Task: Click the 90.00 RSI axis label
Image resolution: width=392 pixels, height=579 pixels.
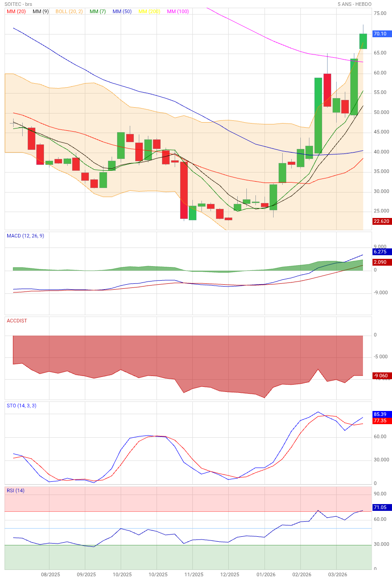Action: click(380, 494)
